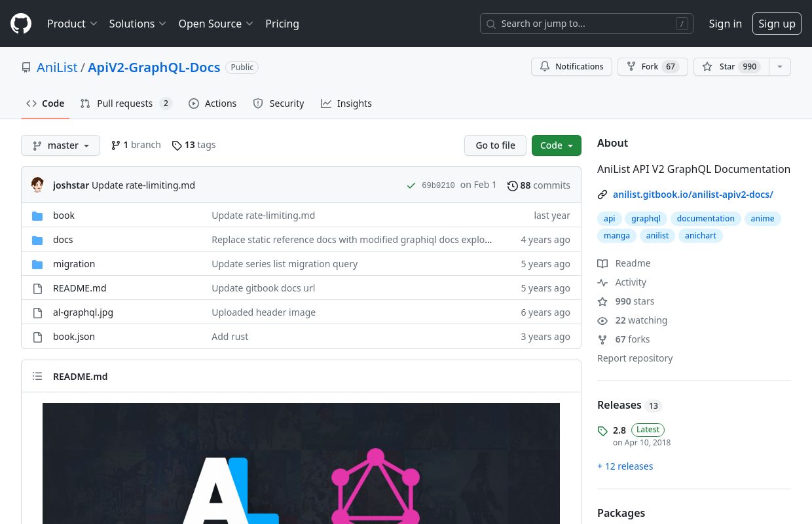Click the Sign up button
812x524 pixels.
point(777,24)
